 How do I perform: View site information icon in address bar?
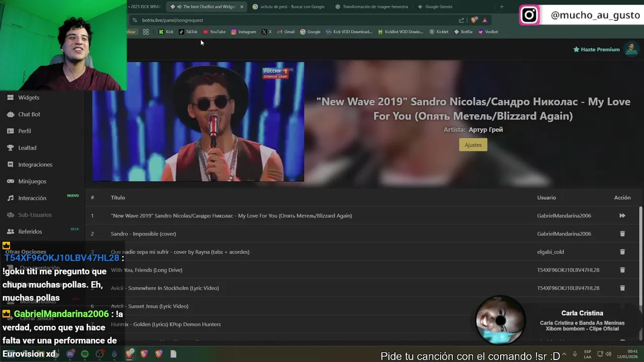(x=134, y=20)
